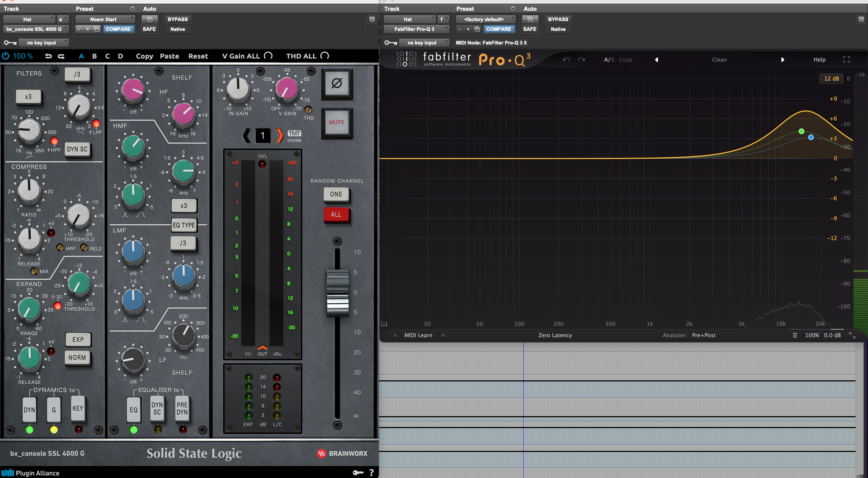Toggle EQ equaliser-in button
The height and width of the screenshot is (478, 868).
click(x=134, y=410)
